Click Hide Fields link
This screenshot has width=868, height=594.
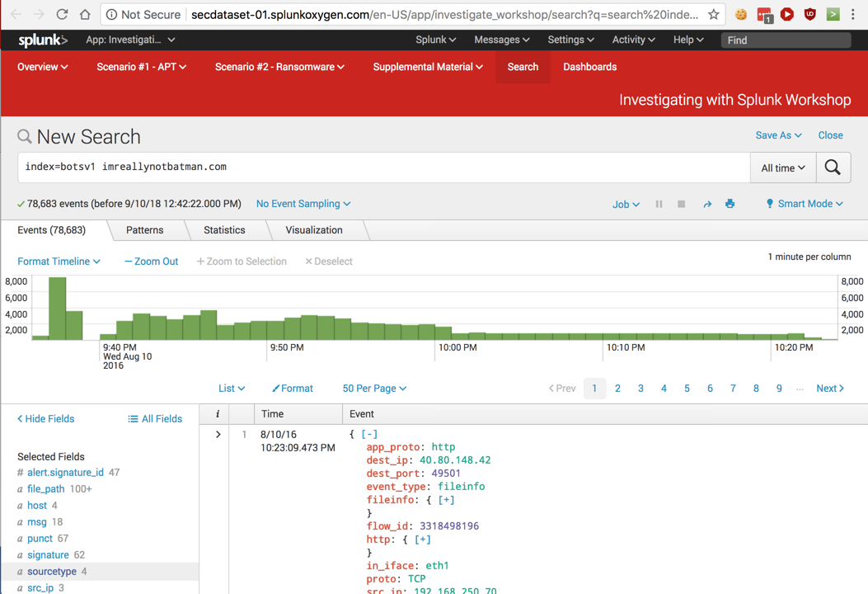(x=46, y=419)
